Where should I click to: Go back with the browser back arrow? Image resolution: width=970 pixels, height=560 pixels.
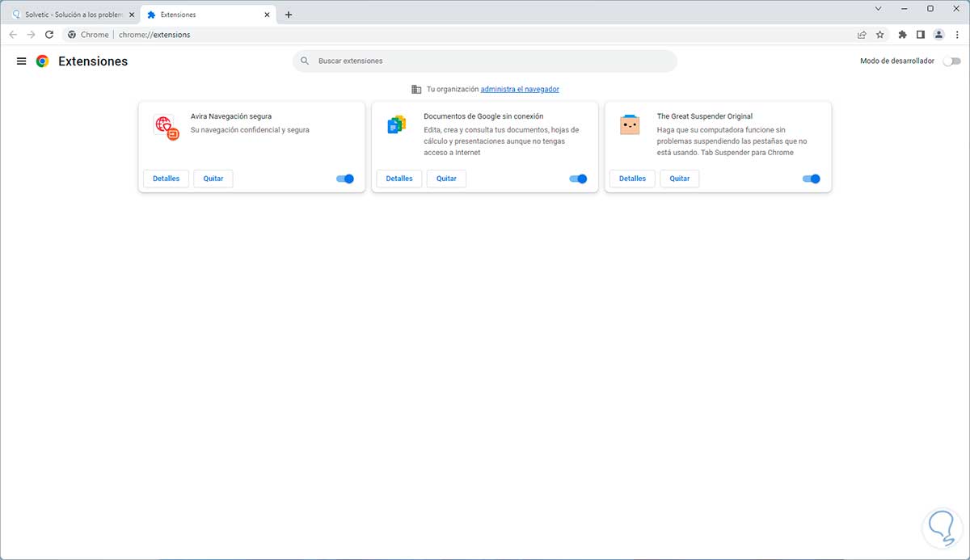click(x=13, y=35)
